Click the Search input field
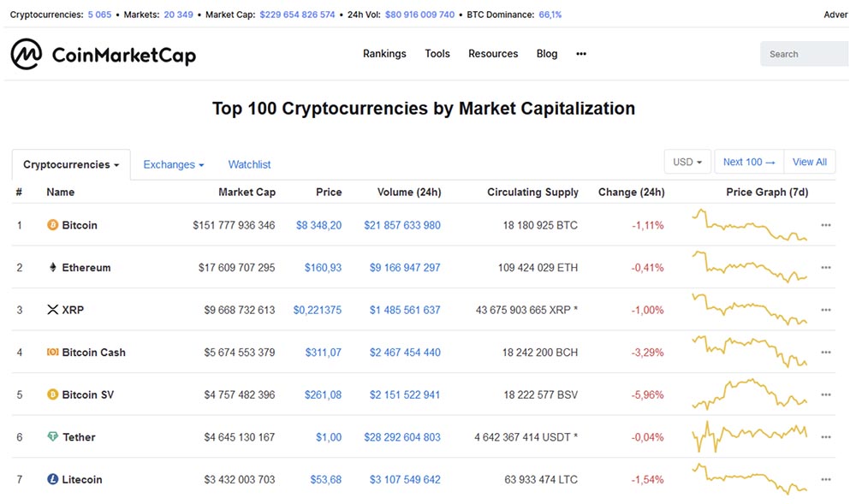 coord(806,54)
